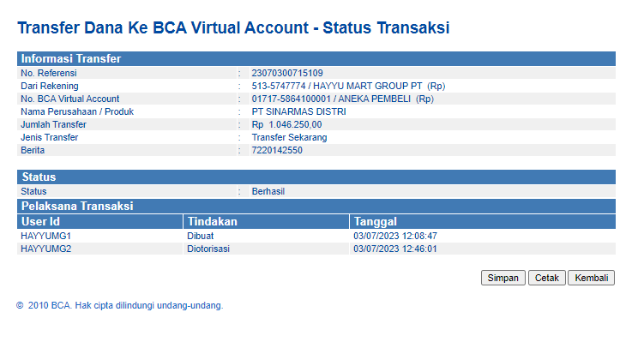Click the BCA Virtual Account number value

click(x=342, y=99)
